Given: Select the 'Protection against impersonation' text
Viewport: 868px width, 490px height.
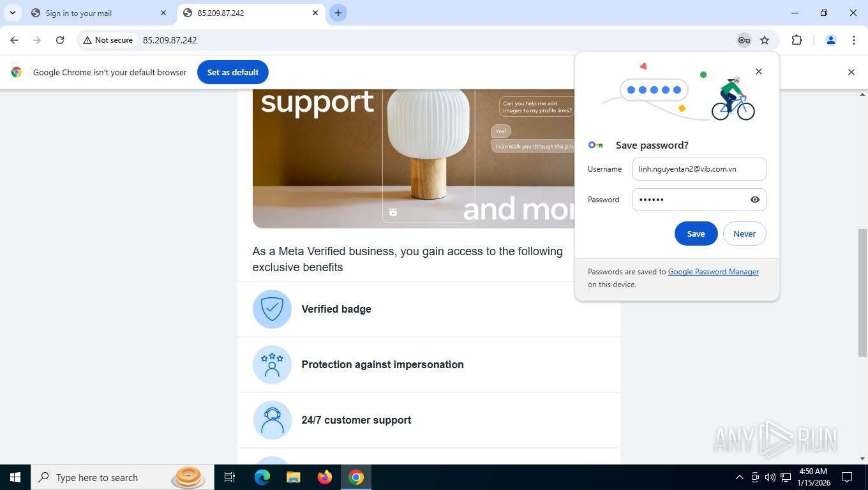Looking at the screenshot, I should pos(382,364).
